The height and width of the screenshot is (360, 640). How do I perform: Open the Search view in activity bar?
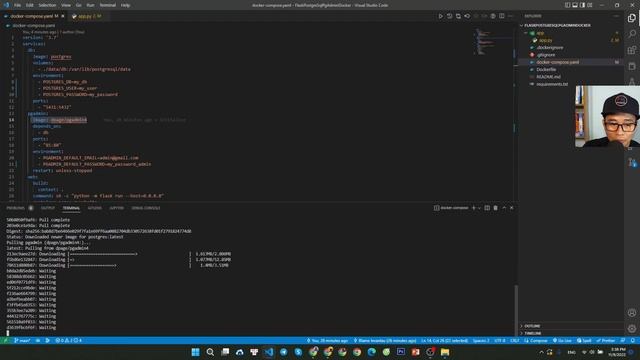coord(632,34)
